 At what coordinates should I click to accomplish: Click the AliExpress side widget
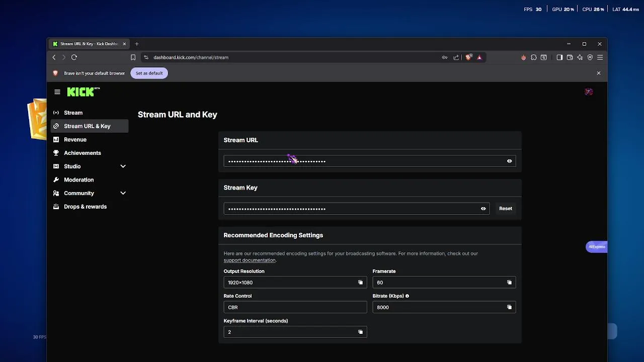tap(597, 247)
